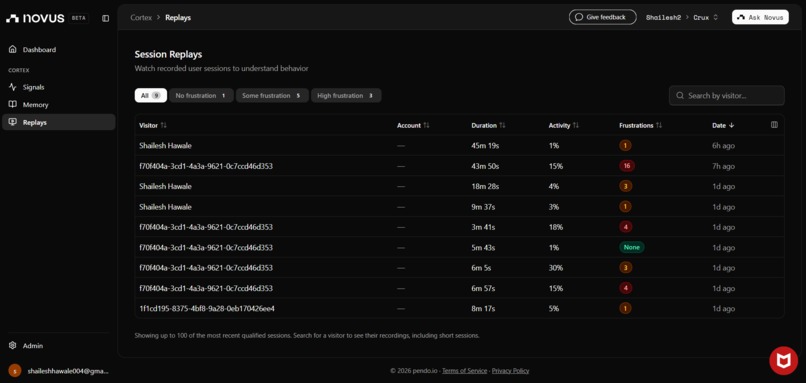Sort by Account column
Viewport: 806px width, 383px height.
click(x=413, y=125)
